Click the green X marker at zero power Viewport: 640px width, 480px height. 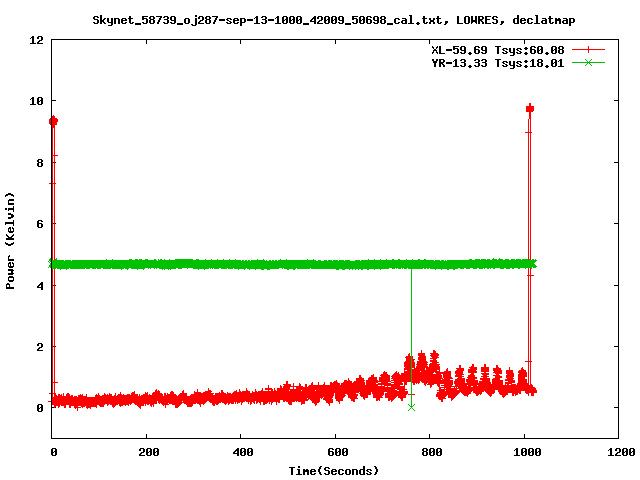tap(411, 407)
